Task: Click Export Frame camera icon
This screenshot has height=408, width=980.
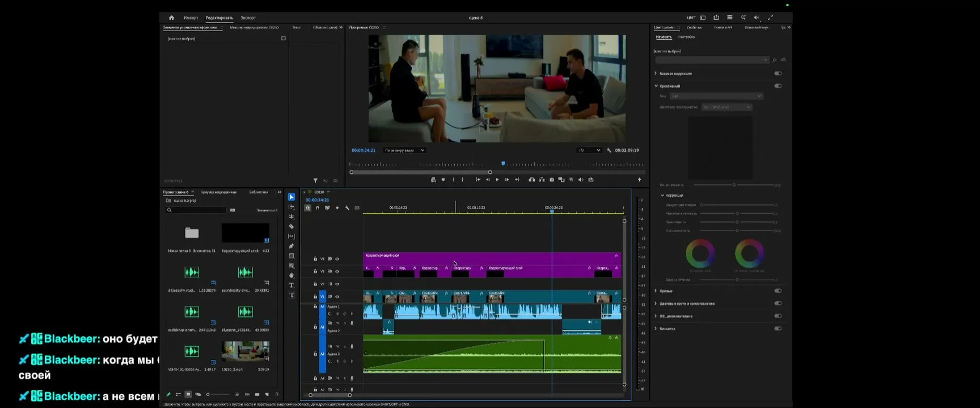Action: point(552,180)
